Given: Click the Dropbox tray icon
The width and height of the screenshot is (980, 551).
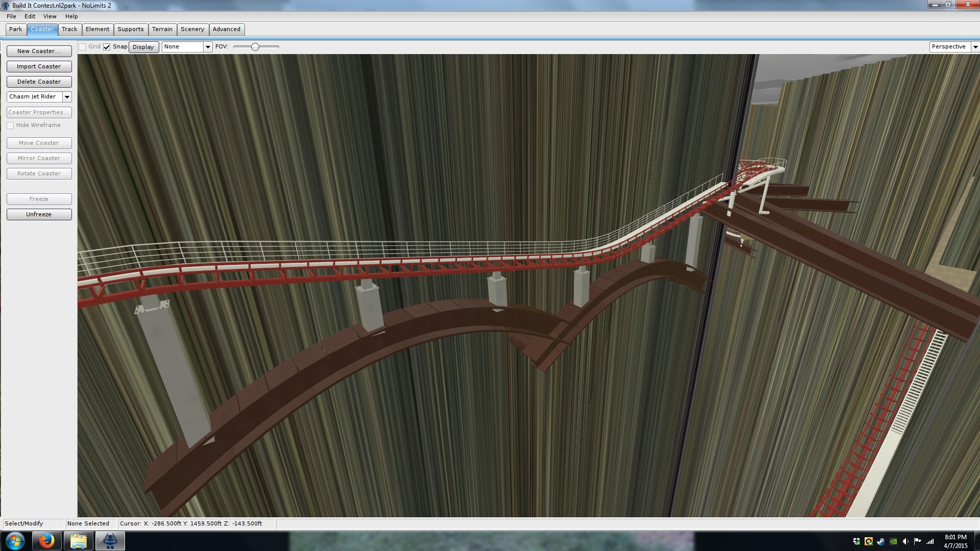Looking at the screenshot, I should click(856, 541).
